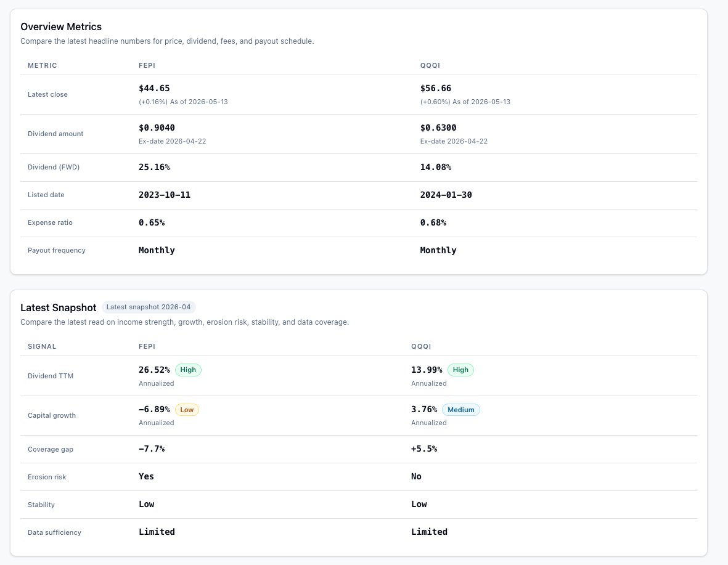Select the QQQI latest close value $56.66

click(435, 88)
